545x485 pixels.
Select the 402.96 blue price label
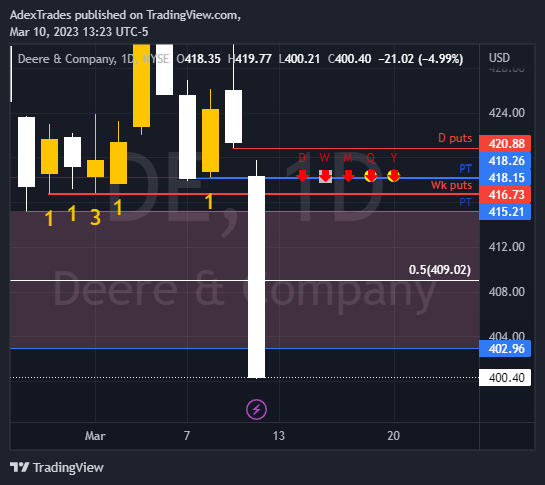pos(505,348)
